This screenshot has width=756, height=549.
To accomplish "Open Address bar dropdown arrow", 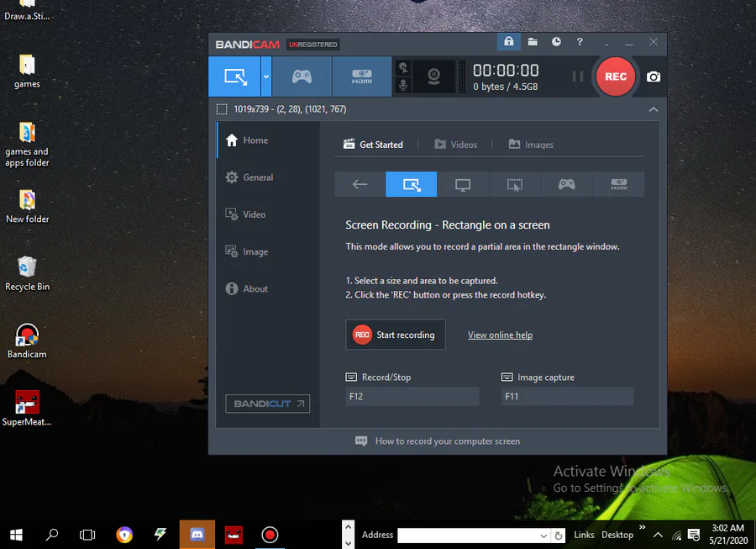I will [543, 536].
